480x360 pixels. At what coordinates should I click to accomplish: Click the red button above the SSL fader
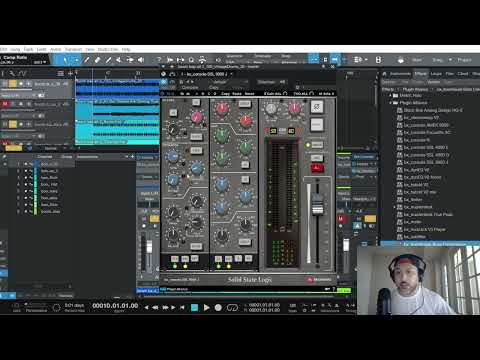coord(317,168)
